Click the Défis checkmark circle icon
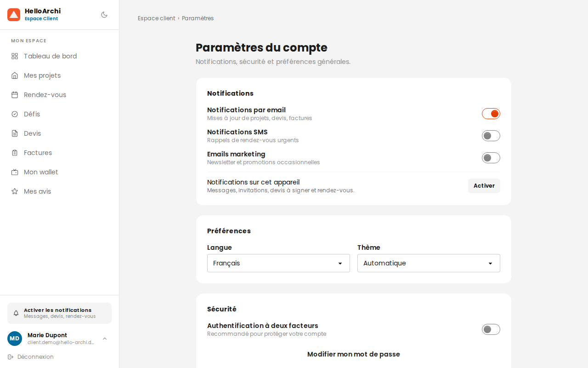The height and width of the screenshot is (368, 588). coord(15,114)
